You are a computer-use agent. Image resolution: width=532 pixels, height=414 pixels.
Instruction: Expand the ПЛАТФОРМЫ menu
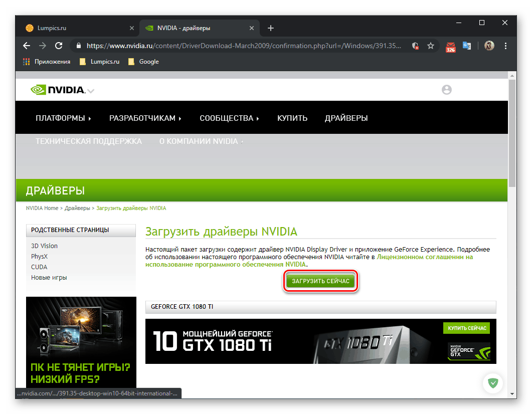pyautogui.click(x=63, y=118)
